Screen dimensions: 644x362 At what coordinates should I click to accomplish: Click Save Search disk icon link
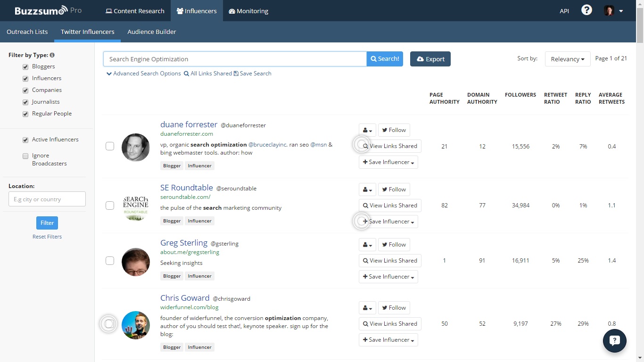pos(253,74)
